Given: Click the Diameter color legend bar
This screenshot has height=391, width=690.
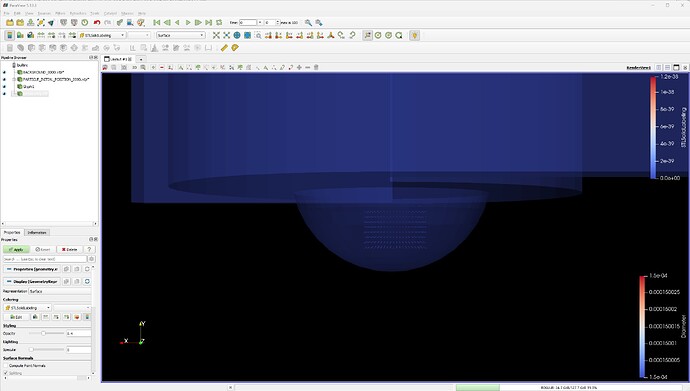Looking at the screenshot, I should [642, 326].
